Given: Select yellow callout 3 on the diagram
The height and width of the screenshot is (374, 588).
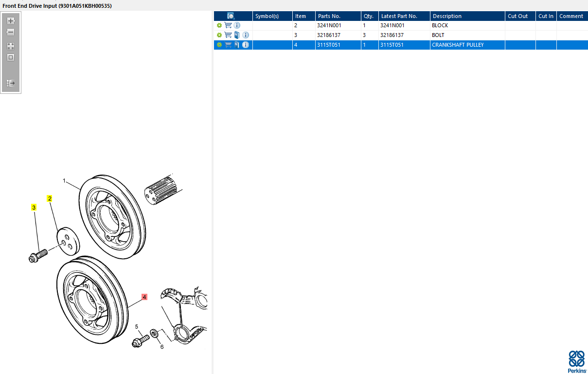Looking at the screenshot, I should tap(34, 208).
